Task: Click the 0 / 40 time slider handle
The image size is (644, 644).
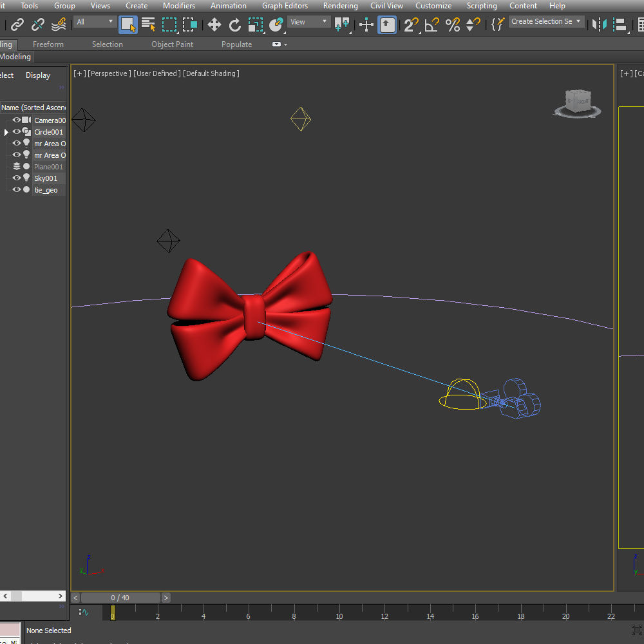Action: (x=120, y=598)
